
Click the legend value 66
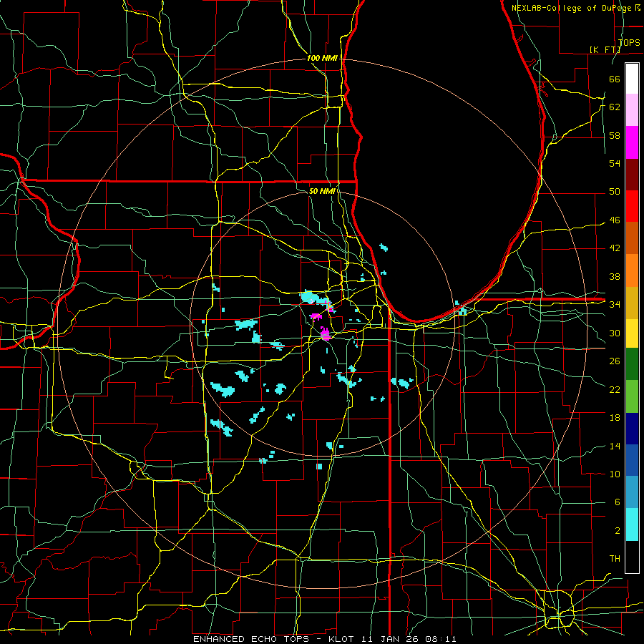(x=615, y=79)
